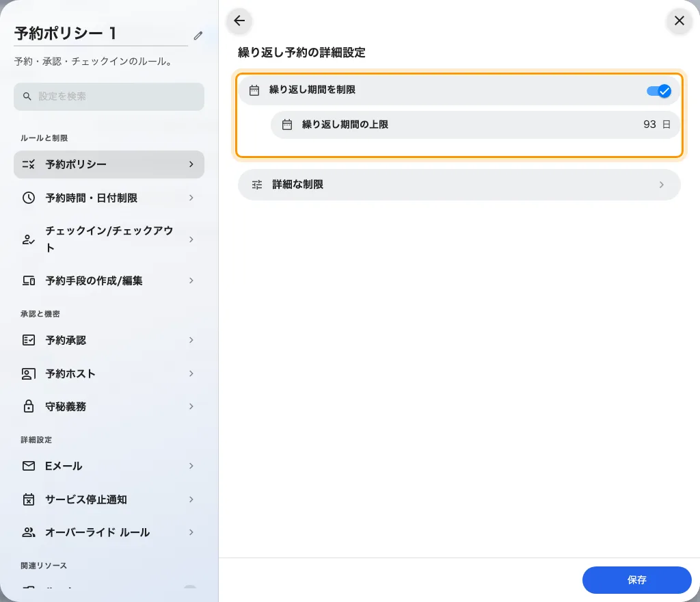This screenshot has height=602, width=700.
Task: Expand 予約手段の作成/編集 with its chevron
Action: tap(191, 280)
